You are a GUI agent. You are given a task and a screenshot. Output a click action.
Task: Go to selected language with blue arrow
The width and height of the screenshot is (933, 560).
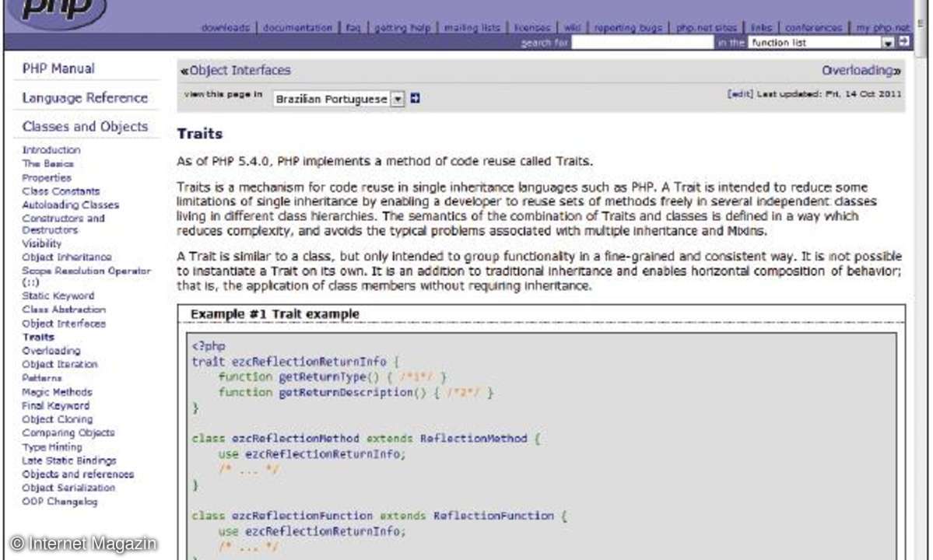[x=416, y=98]
